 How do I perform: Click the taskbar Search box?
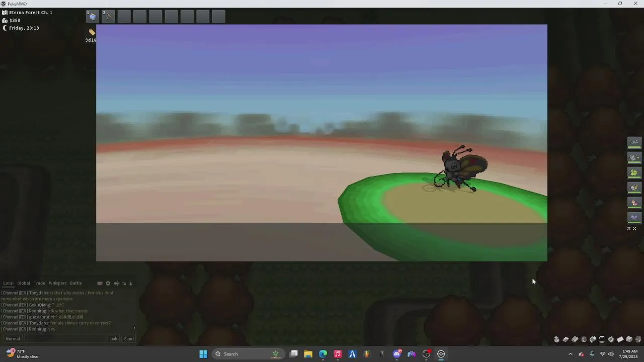[x=248, y=354]
